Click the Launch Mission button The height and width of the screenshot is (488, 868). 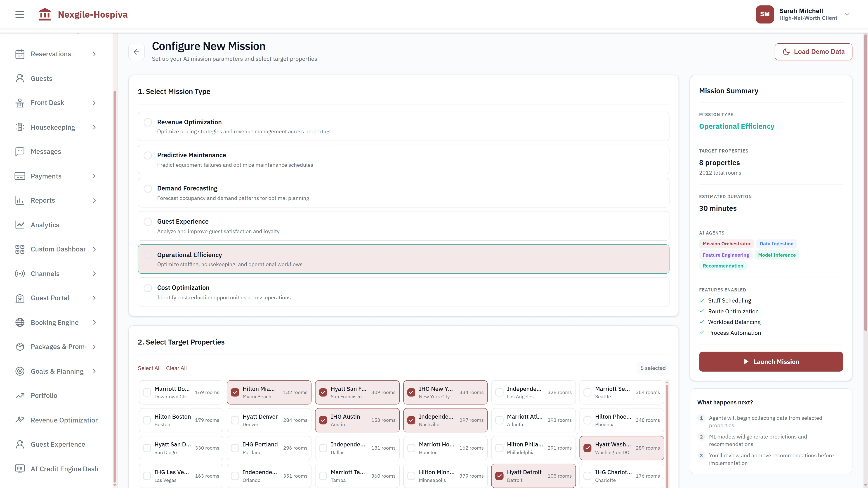(771, 361)
